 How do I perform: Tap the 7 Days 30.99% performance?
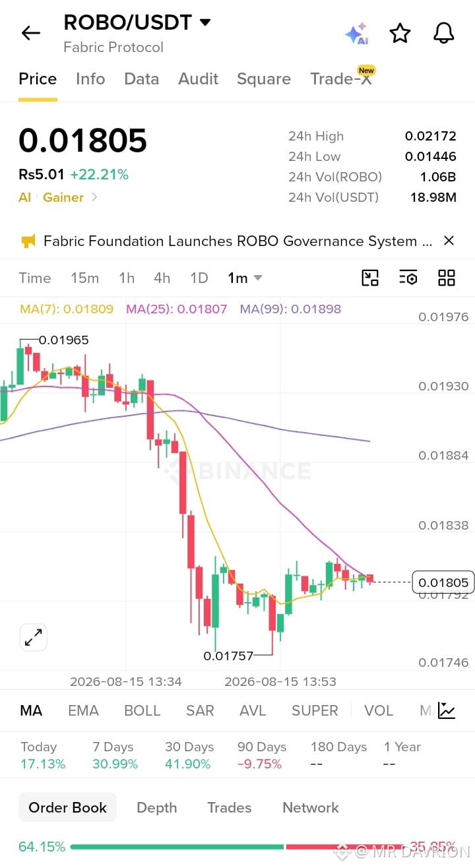click(115, 755)
